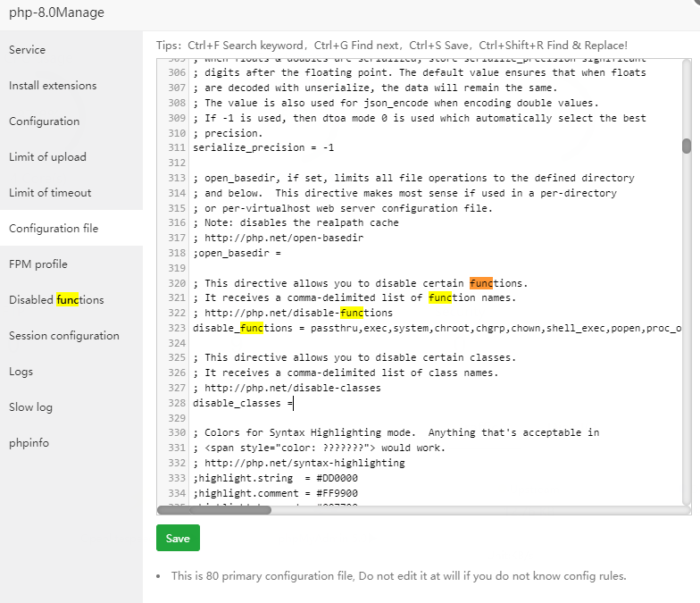Click line number 323 in the gutter
This screenshot has height=603, width=700.
(175, 329)
